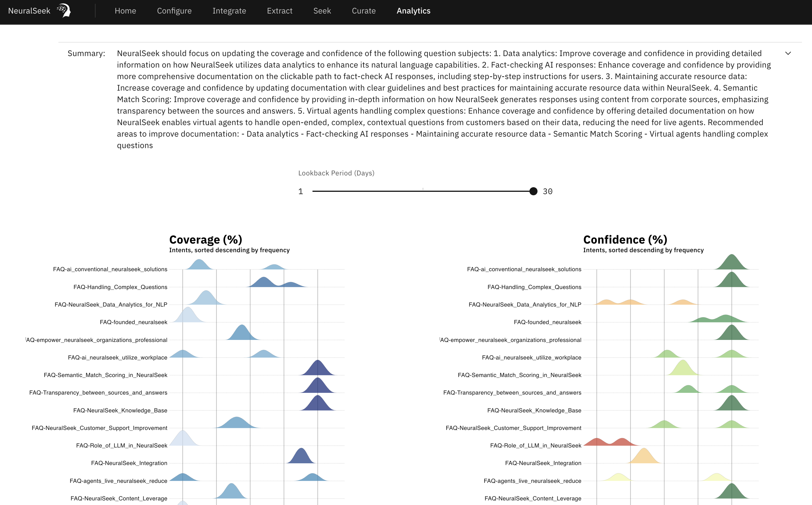Select FAQ-Handling_Complex_Questions label in Coverage chart
812x505 pixels.
(120, 287)
